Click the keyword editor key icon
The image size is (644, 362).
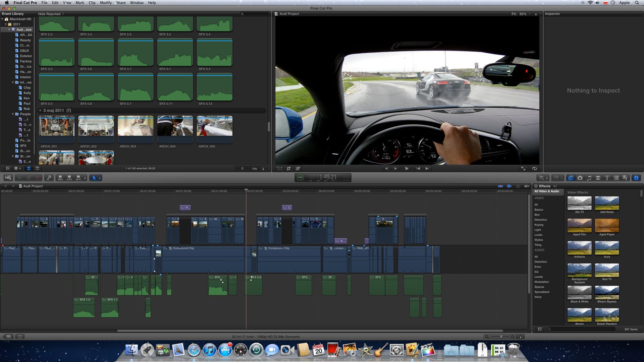[49, 178]
